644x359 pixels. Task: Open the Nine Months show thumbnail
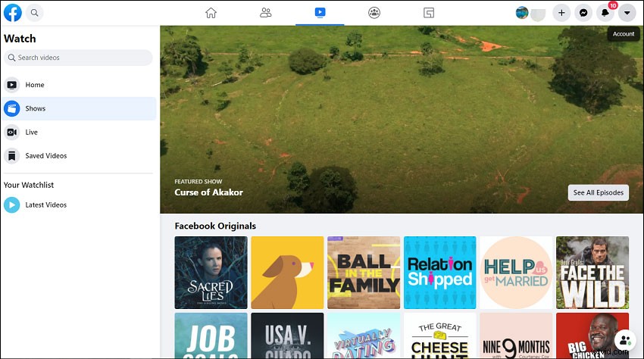tap(516, 336)
